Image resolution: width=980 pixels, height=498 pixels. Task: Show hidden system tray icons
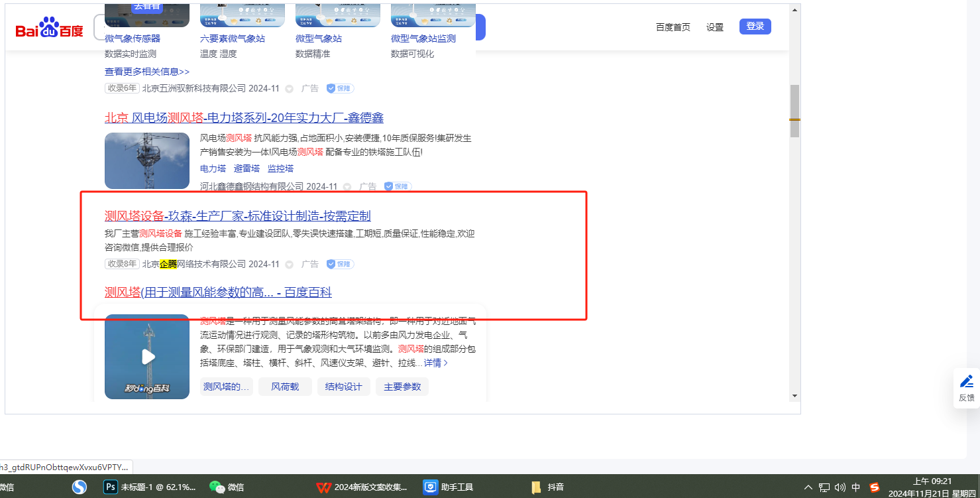(808, 488)
